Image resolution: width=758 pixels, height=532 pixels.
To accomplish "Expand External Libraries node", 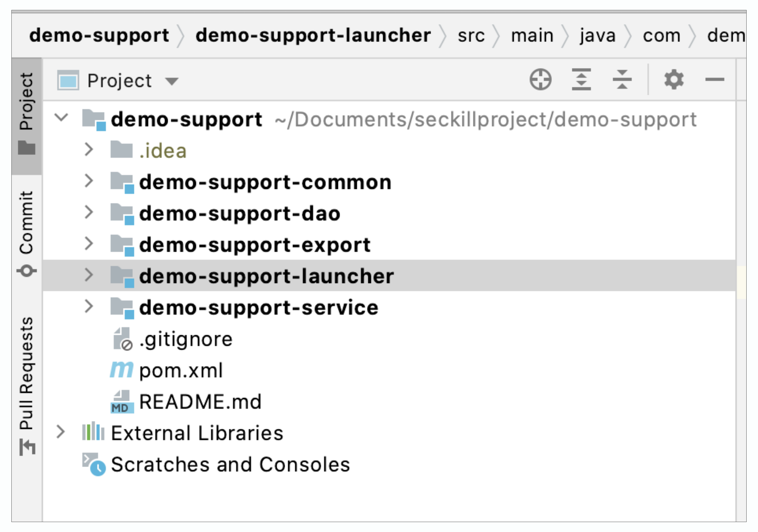I will coord(61,432).
